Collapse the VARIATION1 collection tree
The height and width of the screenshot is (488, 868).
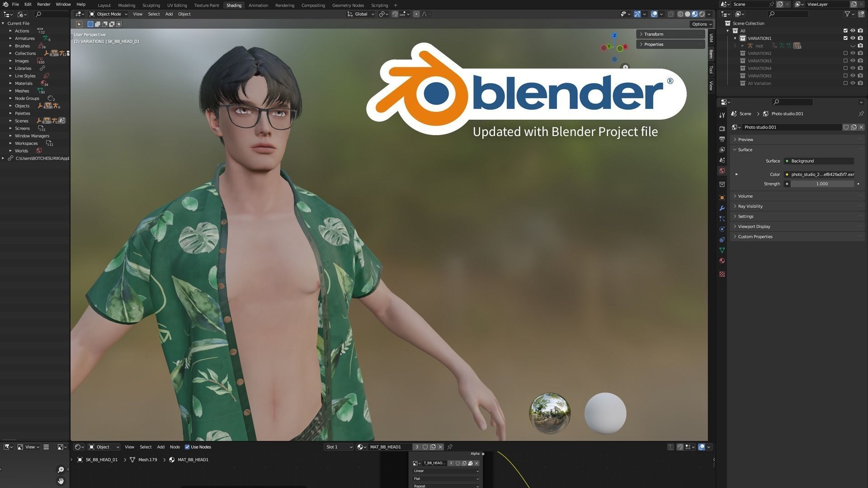pyautogui.click(x=735, y=38)
